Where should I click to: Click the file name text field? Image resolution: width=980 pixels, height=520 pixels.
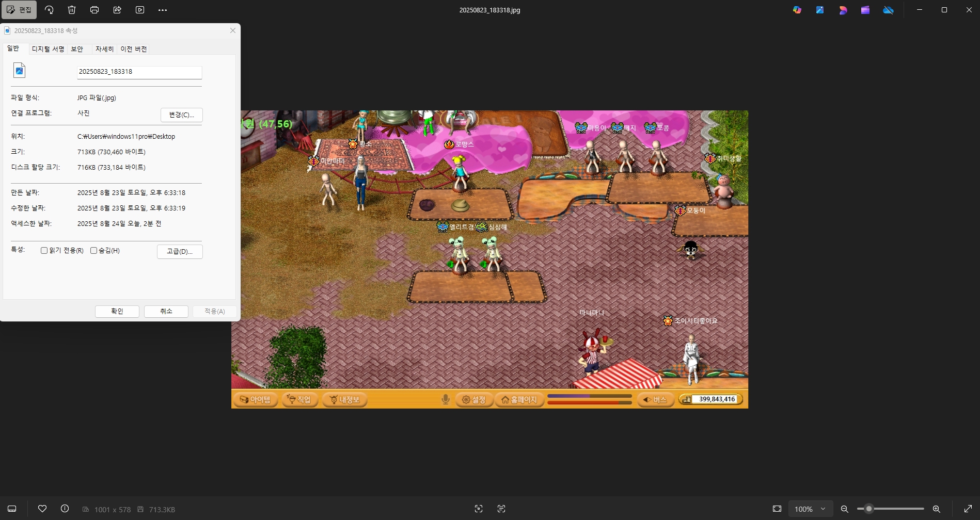pos(139,72)
